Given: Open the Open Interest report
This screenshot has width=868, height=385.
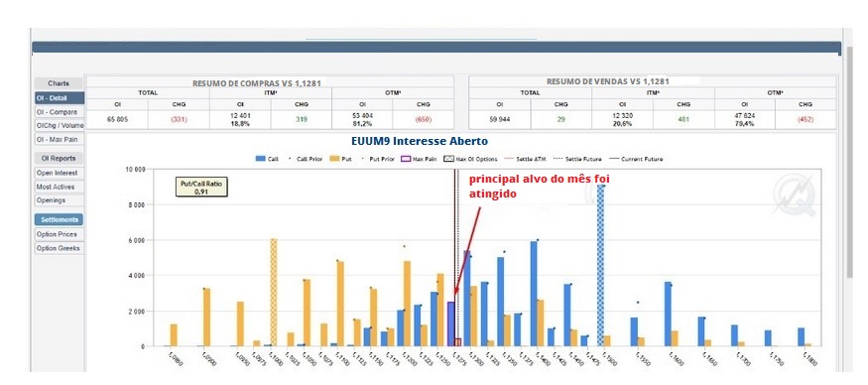Looking at the screenshot, I should click(x=59, y=173).
